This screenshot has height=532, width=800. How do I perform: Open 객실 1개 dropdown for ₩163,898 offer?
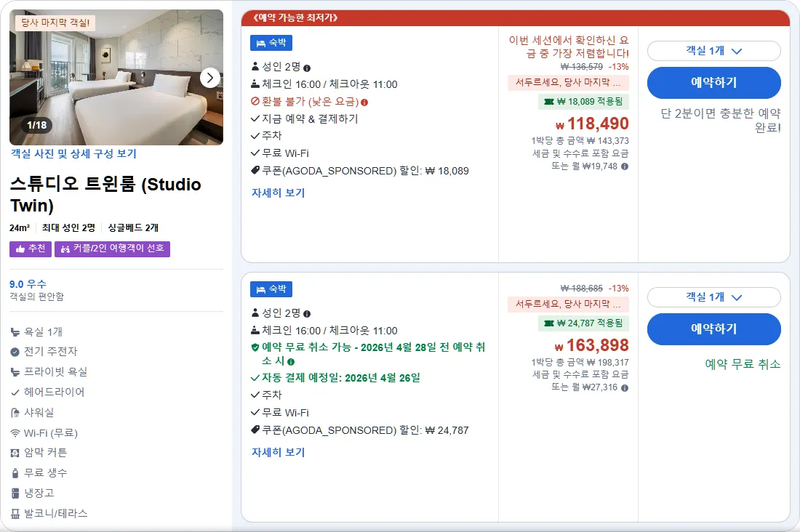(713, 297)
